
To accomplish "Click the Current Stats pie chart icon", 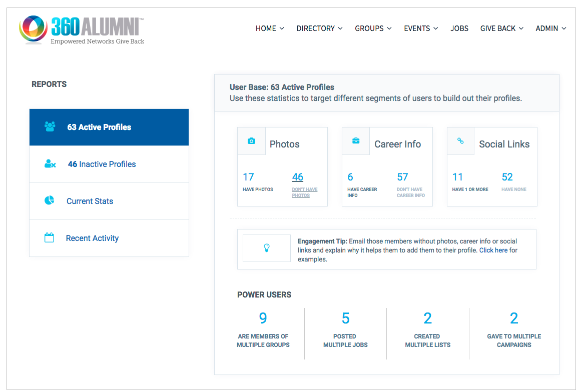I will 50,200.
